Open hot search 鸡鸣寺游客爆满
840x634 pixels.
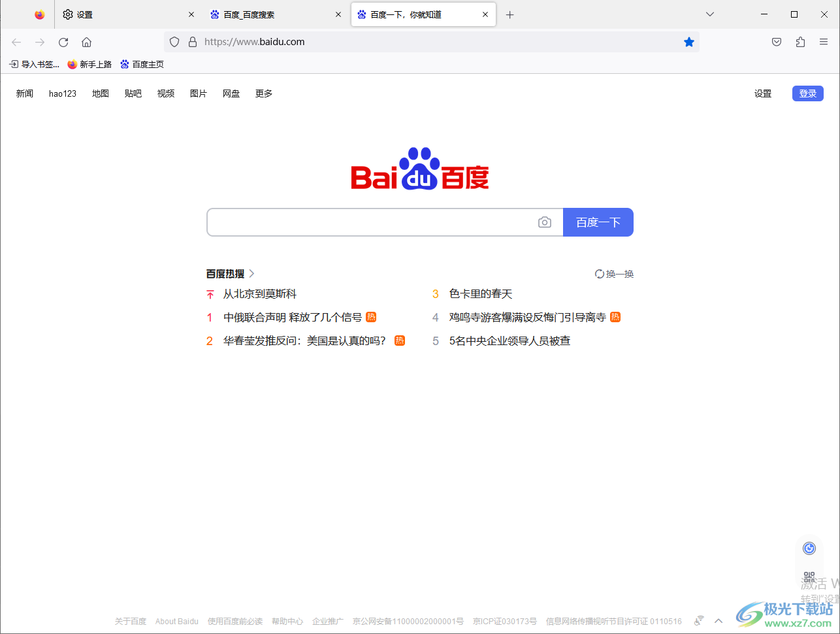pos(528,317)
